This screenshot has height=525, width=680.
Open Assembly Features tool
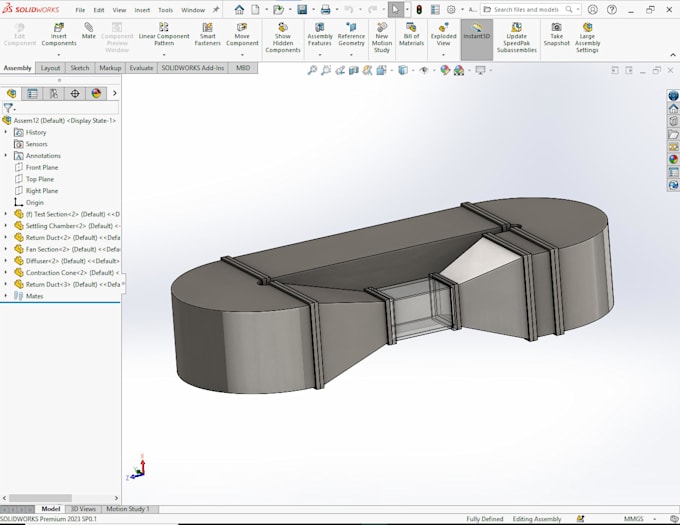point(320,35)
